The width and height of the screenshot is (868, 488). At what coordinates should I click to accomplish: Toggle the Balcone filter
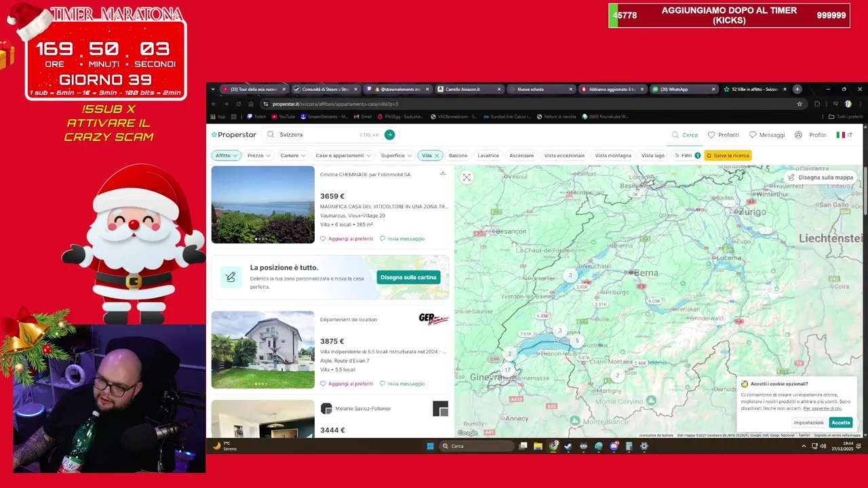[x=458, y=155]
